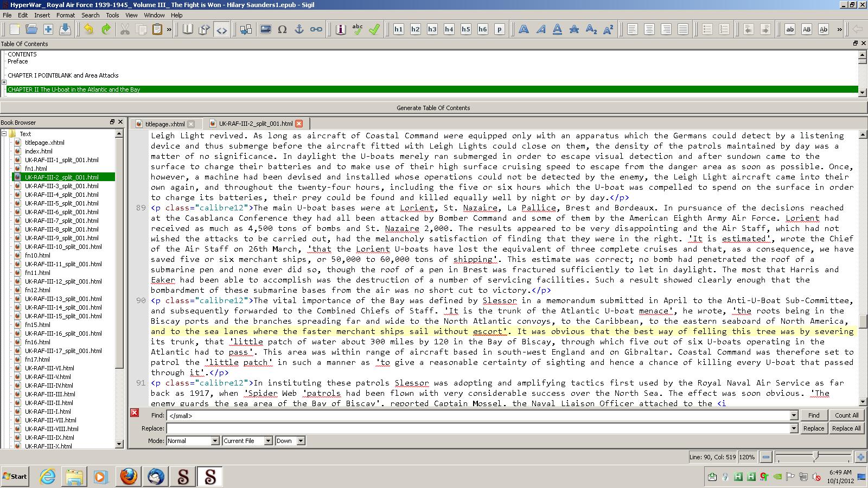Screen dimensions: 868x488
Task: Click the Find button
Action: point(814,415)
